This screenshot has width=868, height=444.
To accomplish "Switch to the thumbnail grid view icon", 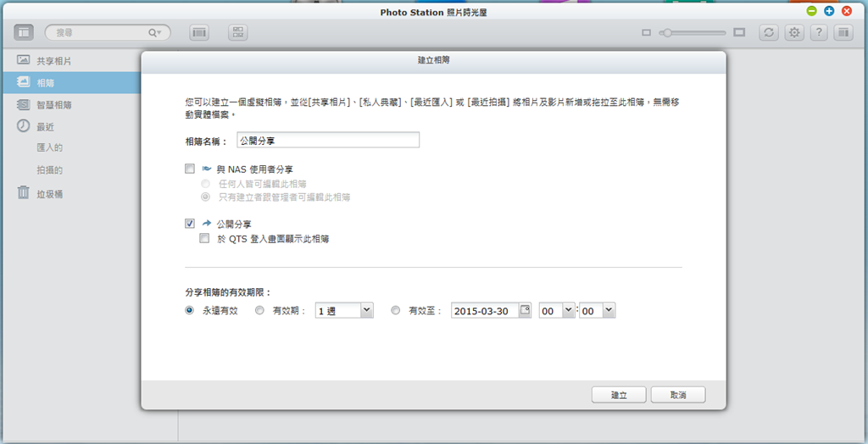I will pos(238,33).
